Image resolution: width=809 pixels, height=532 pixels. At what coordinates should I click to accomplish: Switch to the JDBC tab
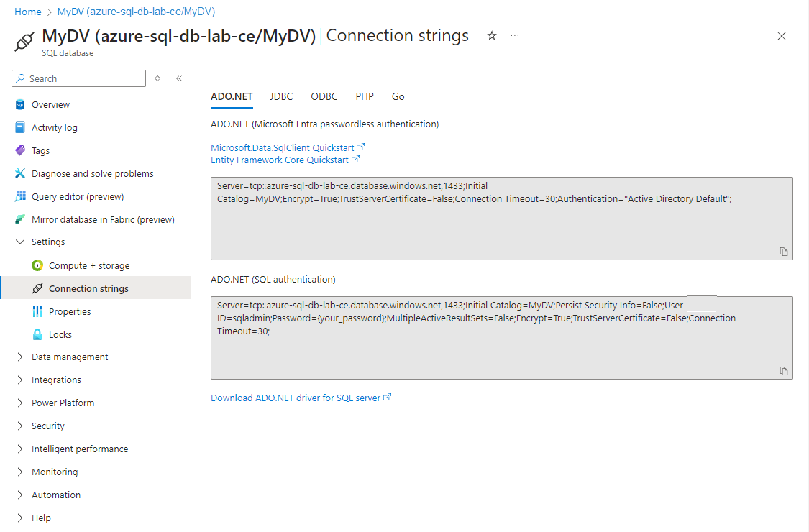(281, 96)
